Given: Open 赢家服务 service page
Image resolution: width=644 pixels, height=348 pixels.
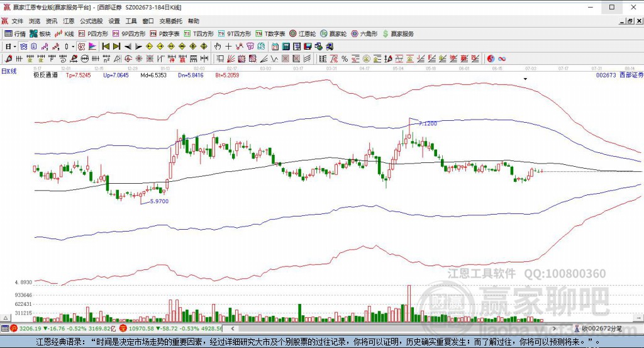Looking at the screenshot, I should pyautogui.click(x=398, y=34).
